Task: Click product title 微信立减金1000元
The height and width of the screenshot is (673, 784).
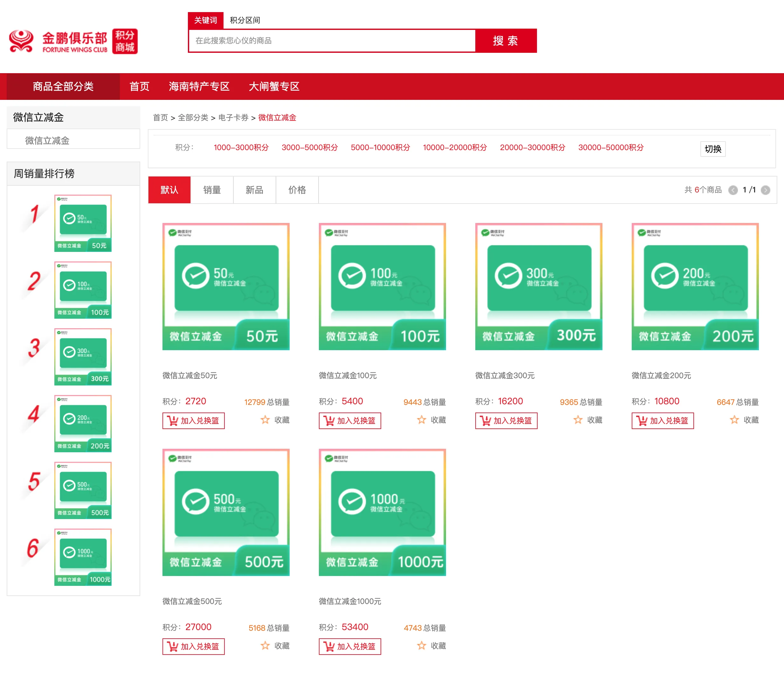Action: coord(350,601)
